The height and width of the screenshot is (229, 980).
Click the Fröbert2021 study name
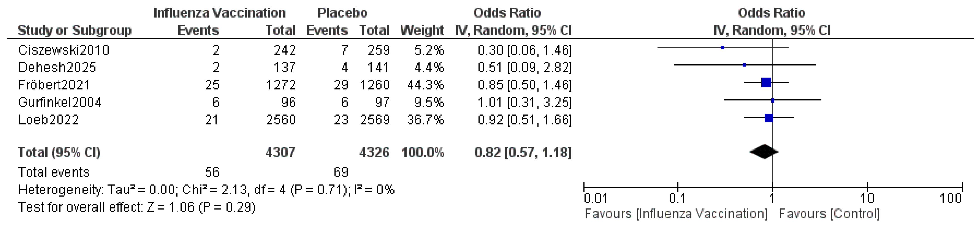(54, 85)
